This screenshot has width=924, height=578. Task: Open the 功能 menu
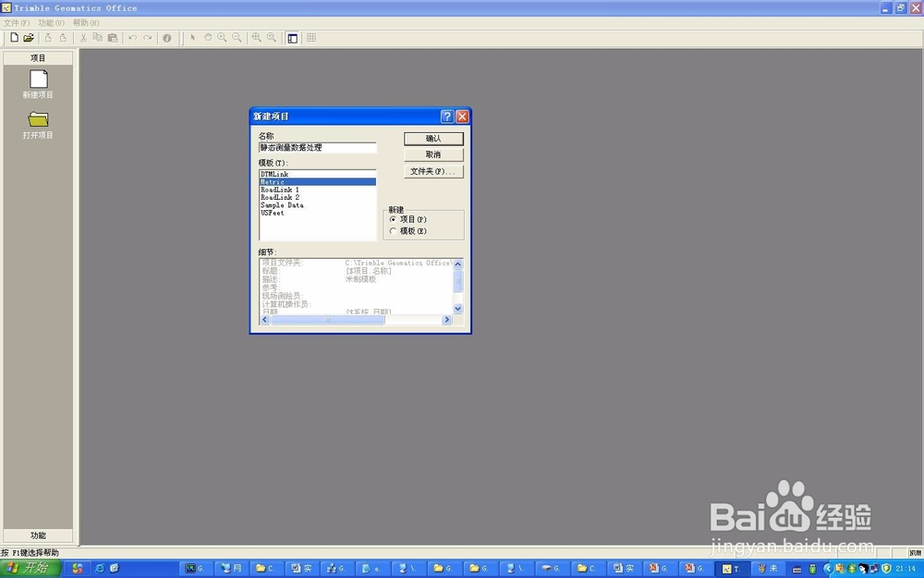(51, 23)
